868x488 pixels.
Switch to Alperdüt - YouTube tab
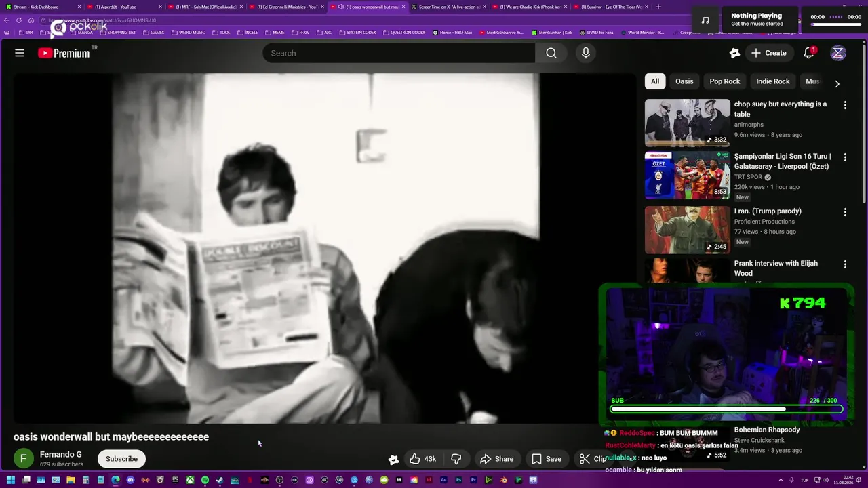(x=123, y=7)
